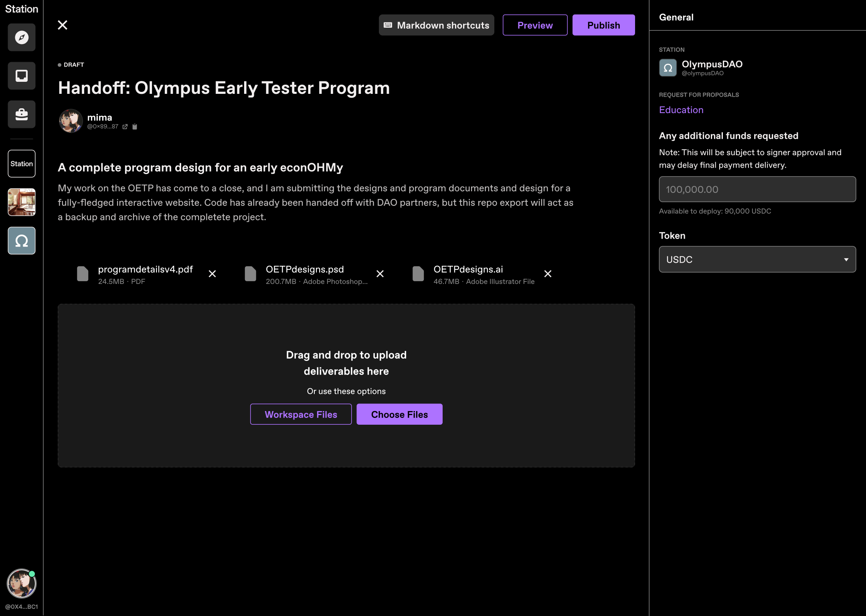This screenshot has width=866, height=616.
Task: Open the inbox icon in sidebar
Action: [x=22, y=76]
